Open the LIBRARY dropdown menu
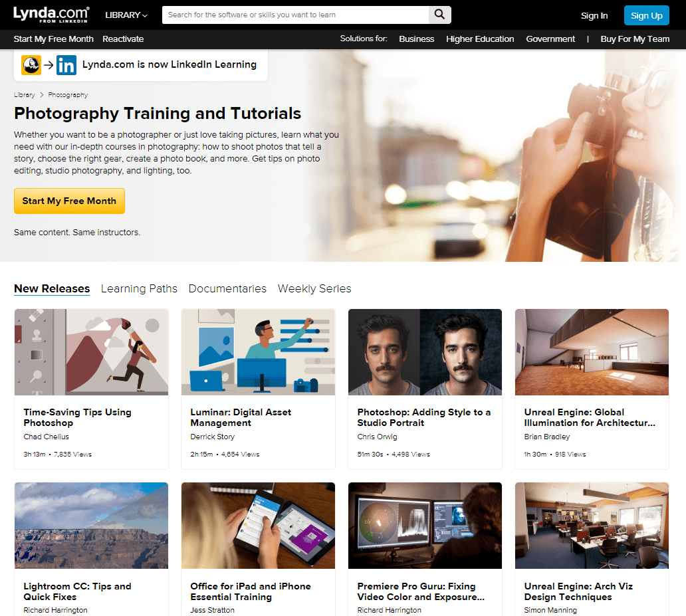This screenshot has width=686, height=616. 126,15
